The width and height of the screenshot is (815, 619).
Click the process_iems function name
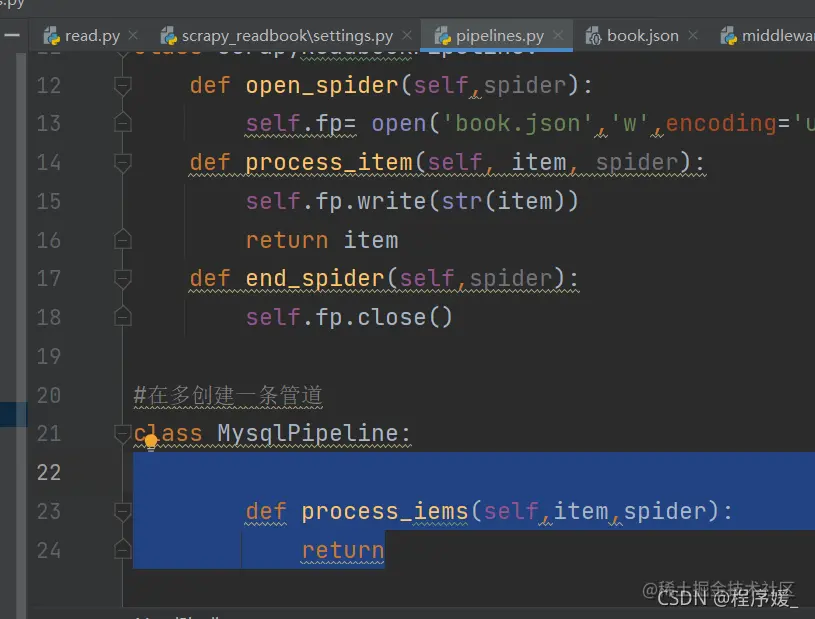[x=385, y=512]
